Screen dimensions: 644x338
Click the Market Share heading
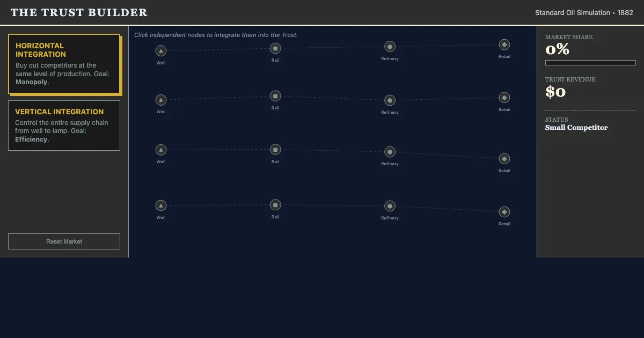coord(569,37)
